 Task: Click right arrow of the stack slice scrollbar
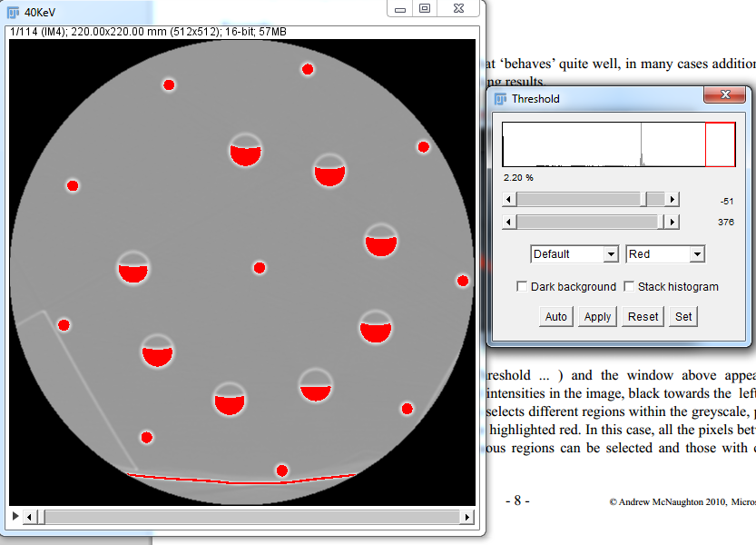click(467, 517)
